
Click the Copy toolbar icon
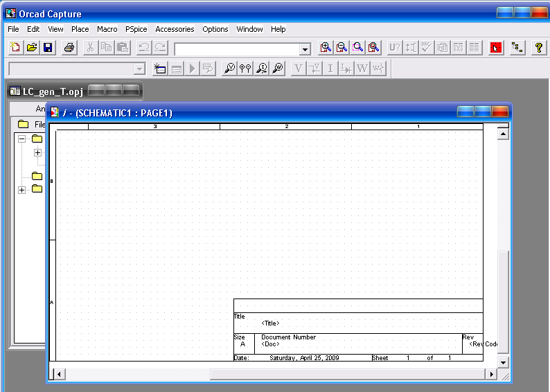click(107, 47)
